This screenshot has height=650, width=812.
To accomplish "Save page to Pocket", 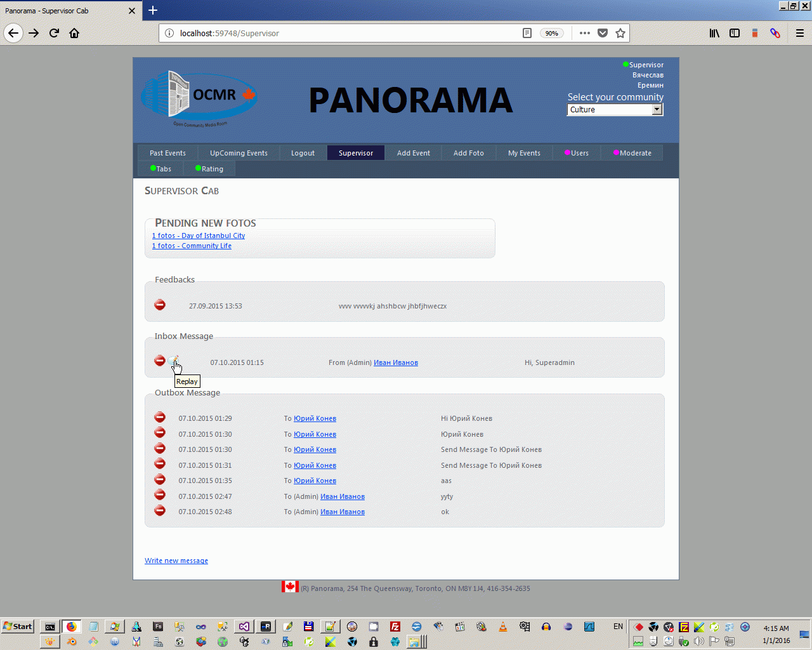I will click(603, 33).
